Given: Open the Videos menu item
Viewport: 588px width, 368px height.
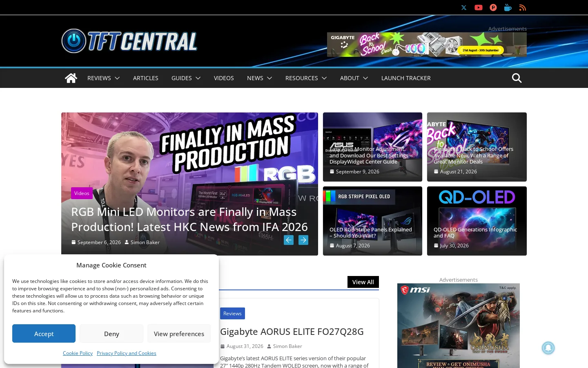Looking at the screenshot, I should [x=224, y=78].
